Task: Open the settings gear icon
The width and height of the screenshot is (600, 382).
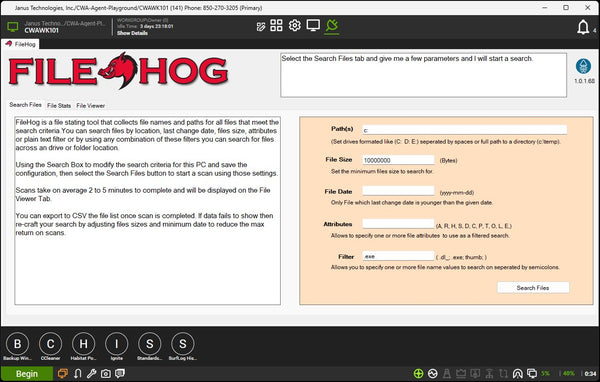Action: coord(294,26)
